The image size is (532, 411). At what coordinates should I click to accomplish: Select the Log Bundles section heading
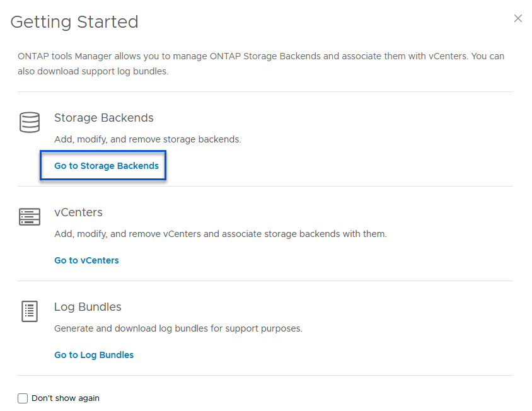pyautogui.click(x=88, y=307)
